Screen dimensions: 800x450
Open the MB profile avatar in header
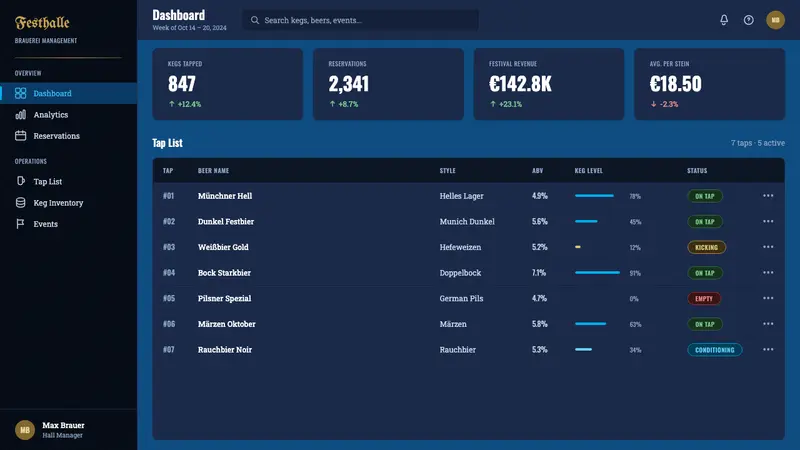pyautogui.click(x=775, y=20)
